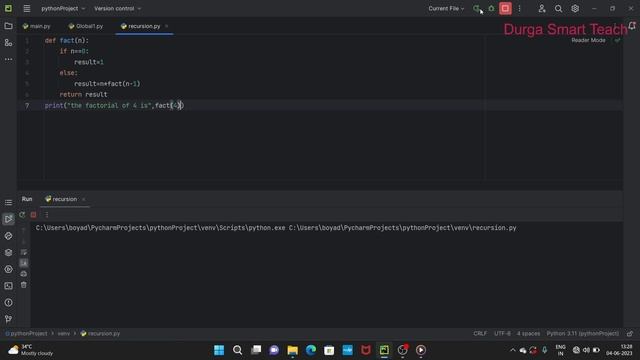Show more tool windows ellipsis
This screenshot has width=640, height=360.
(x=8, y=59)
